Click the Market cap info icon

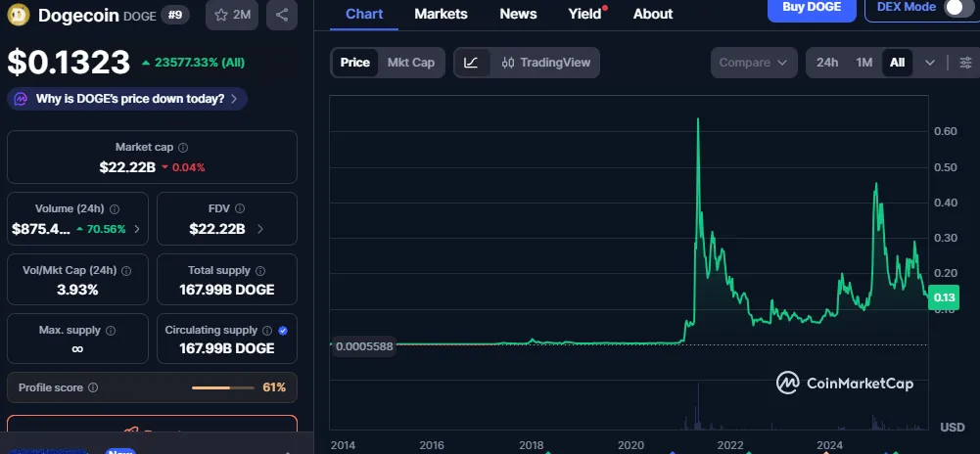pyautogui.click(x=183, y=148)
